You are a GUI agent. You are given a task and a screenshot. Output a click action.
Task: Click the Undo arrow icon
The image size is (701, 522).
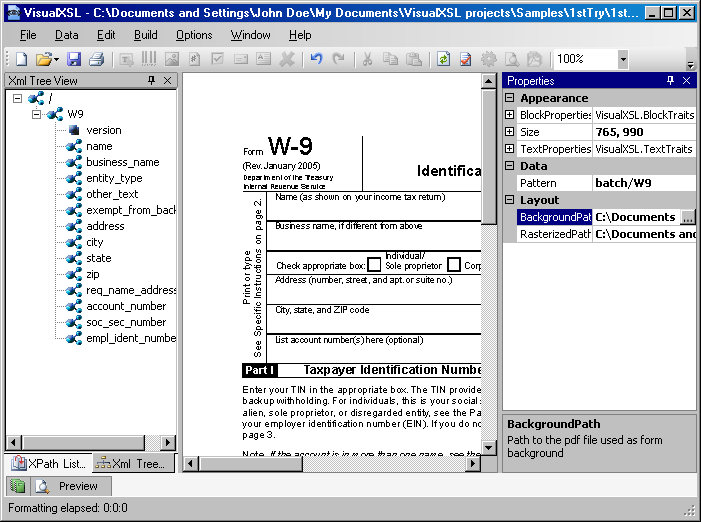click(x=316, y=59)
